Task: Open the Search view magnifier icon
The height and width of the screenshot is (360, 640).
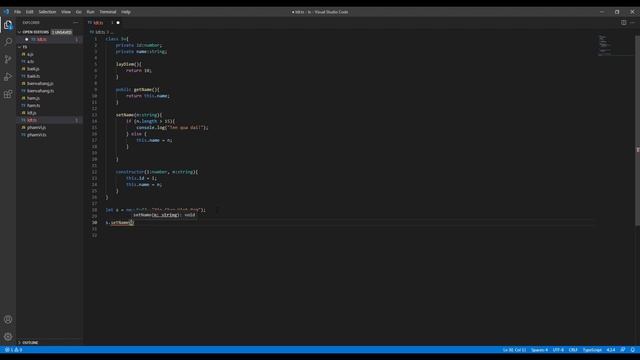Action: [8, 42]
